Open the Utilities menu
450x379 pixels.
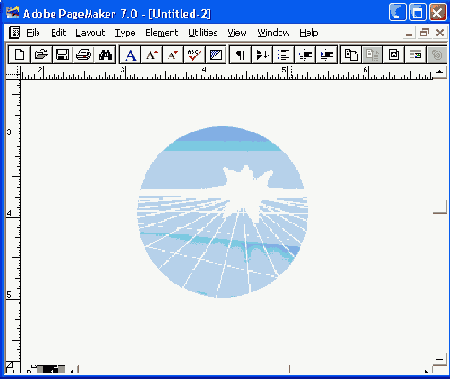pos(203,33)
